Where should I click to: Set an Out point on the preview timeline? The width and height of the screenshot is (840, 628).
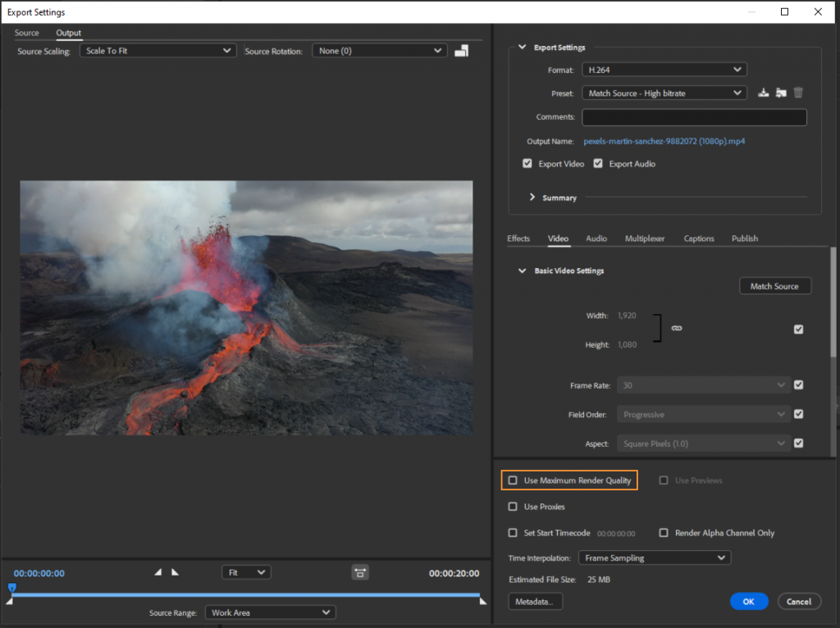175,572
